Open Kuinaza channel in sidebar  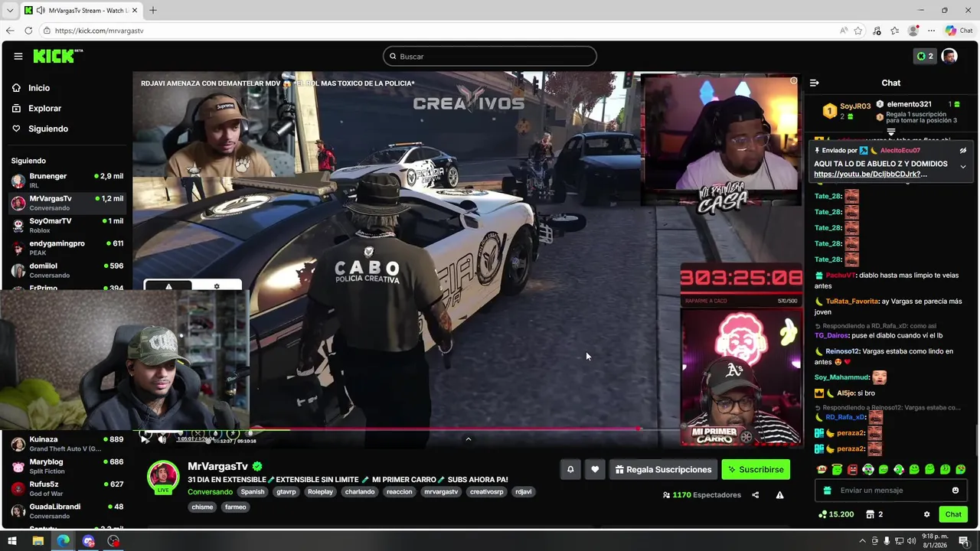(67, 444)
